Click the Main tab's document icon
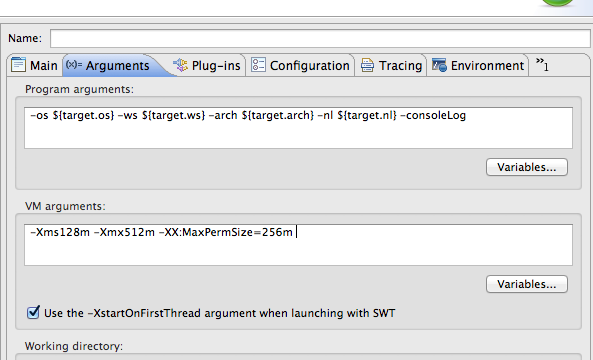 tap(18, 65)
